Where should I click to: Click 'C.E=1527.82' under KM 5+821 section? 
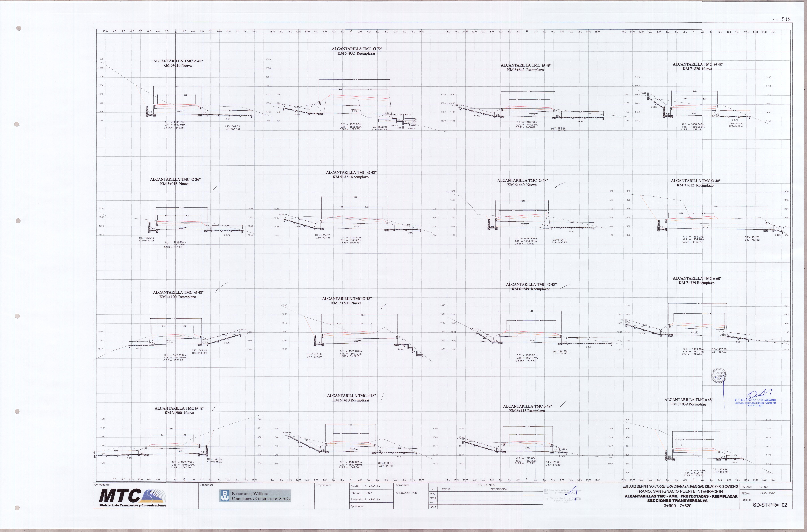point(322,235)
